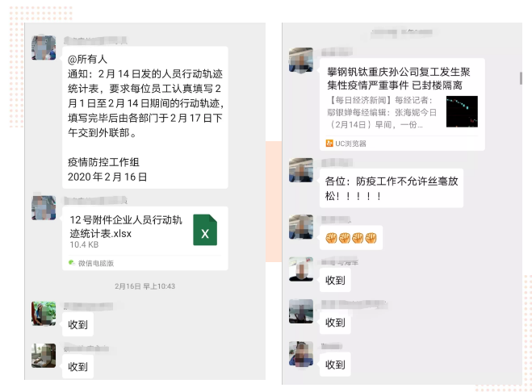The height and width of the screenshot is (392, 532).
Task: Tap avatar of sender of 攀钢钒钛 article
Action: (x=301, y=60)
